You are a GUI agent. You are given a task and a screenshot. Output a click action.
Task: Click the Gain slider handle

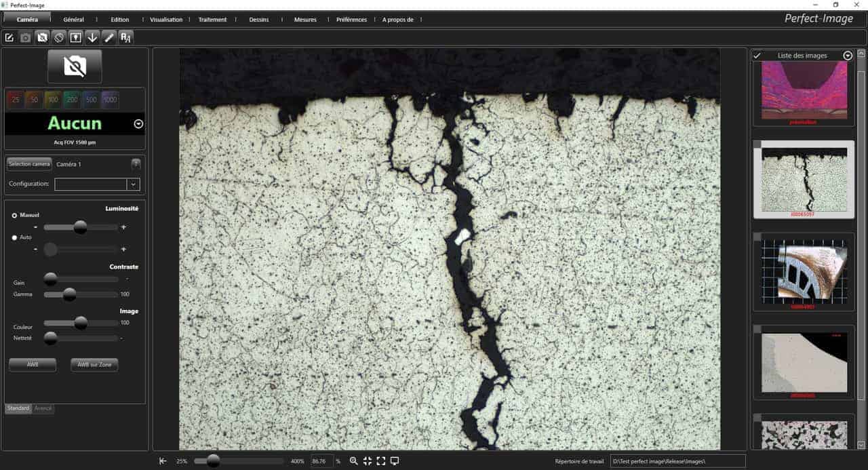50,279
